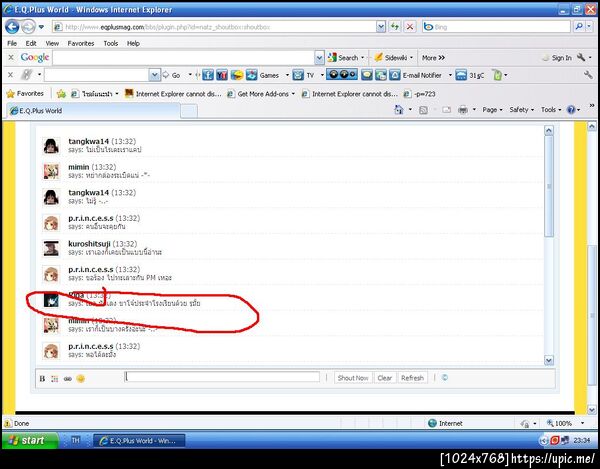This screenshot has width=600, height=469.
Task: Open the command bar Tools dropdown
Action: click(551, 110)
